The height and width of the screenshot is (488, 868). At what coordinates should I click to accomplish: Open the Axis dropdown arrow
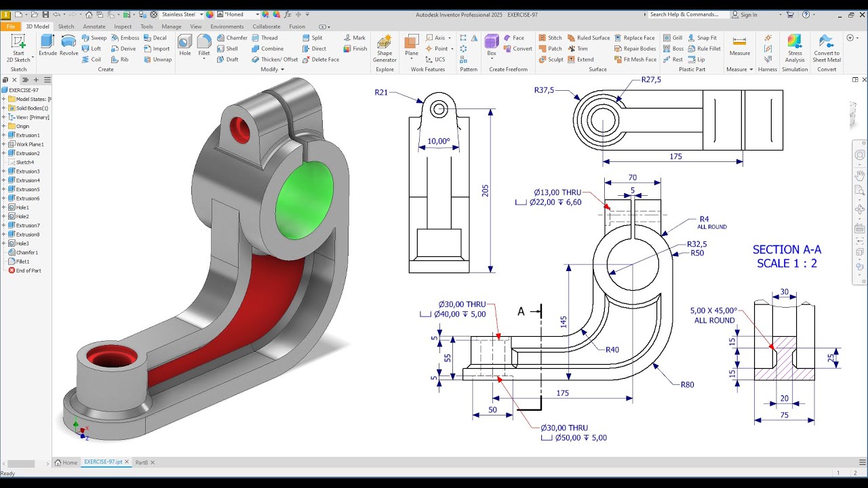(x=450, y=38)
